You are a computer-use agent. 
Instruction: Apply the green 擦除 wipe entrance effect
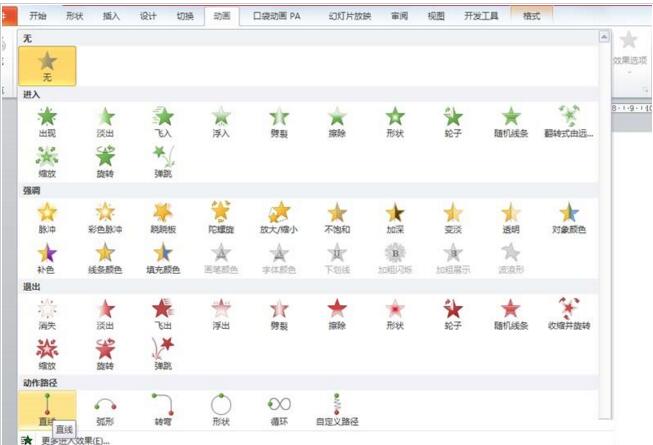pyautogui.click(x=337, y=122)
